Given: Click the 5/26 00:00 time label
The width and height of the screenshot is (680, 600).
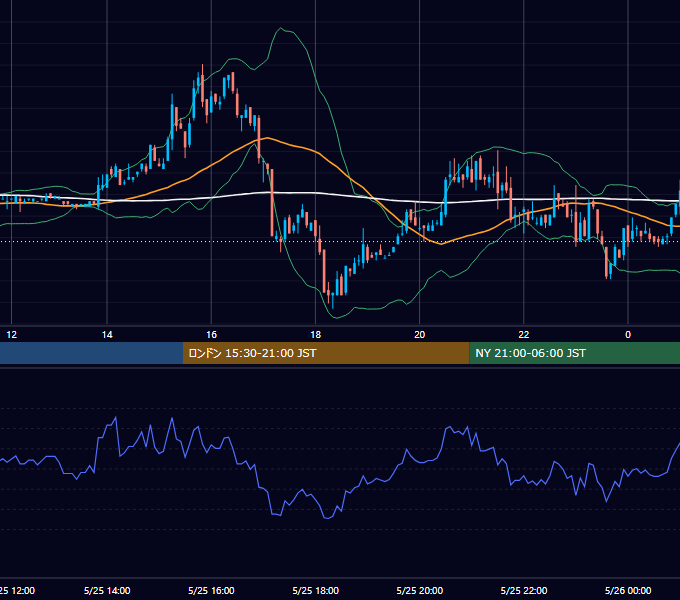Looking at the screenshot, I should (x=628, y=590).
